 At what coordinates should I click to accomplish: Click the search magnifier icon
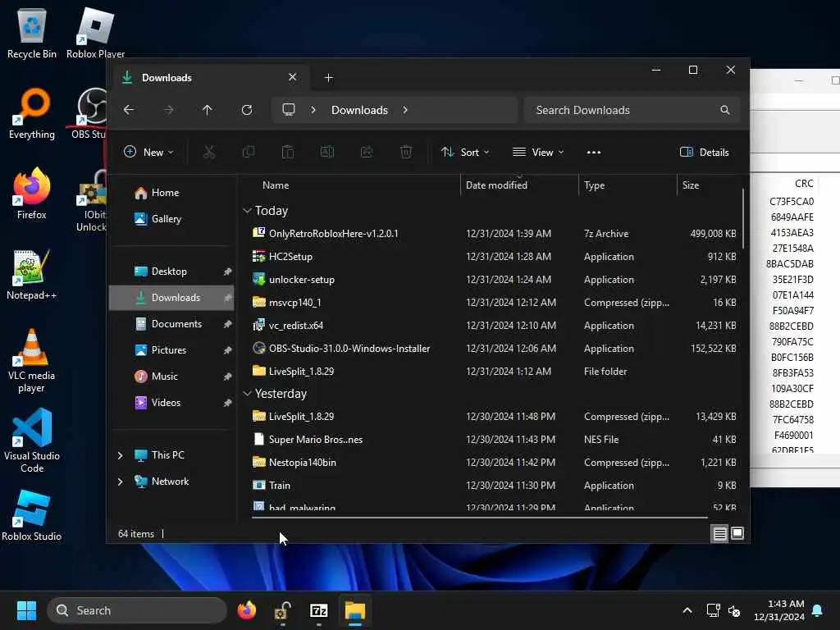click(x=725, y=110)
